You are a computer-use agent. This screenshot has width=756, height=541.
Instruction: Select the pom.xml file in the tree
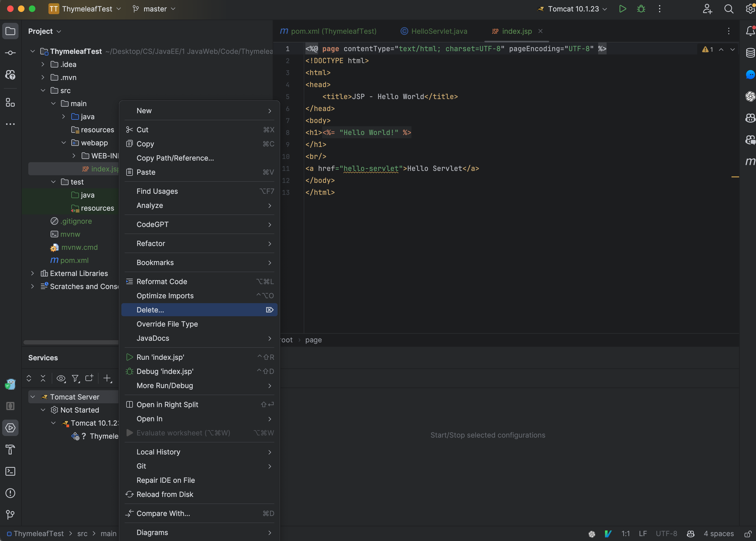pos(74,260)
